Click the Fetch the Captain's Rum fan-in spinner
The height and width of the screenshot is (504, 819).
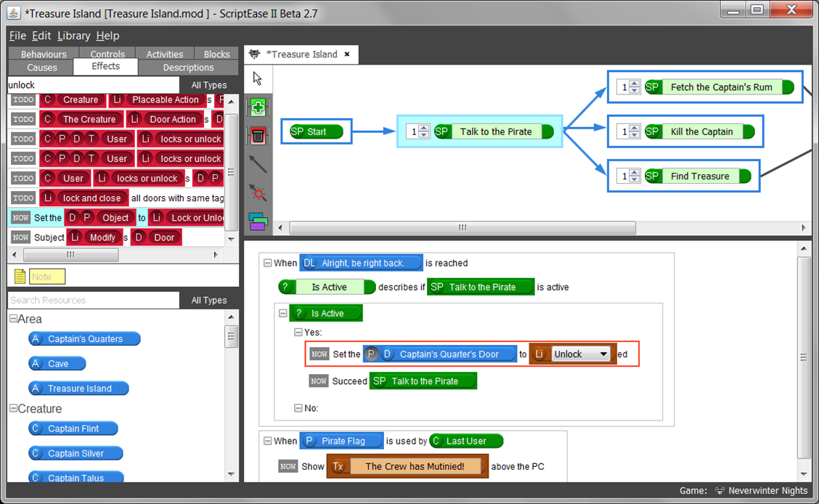click(x=628, y=87)
